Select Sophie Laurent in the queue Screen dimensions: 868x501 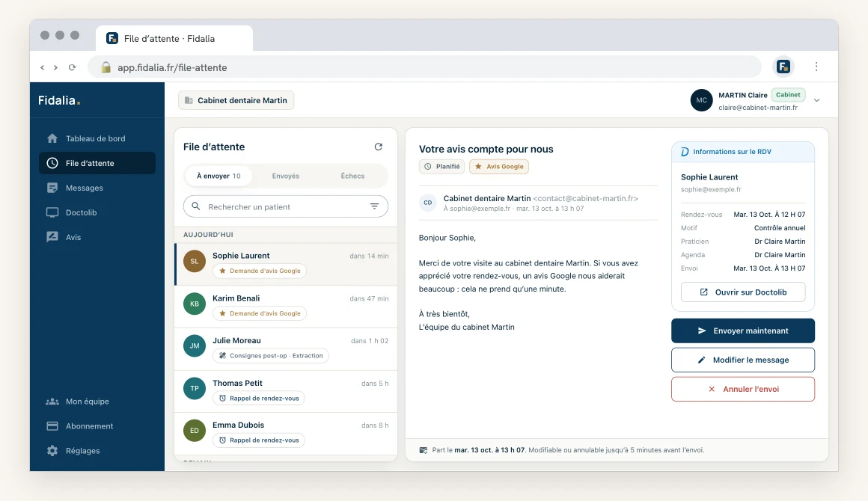(x=286, y=264)
